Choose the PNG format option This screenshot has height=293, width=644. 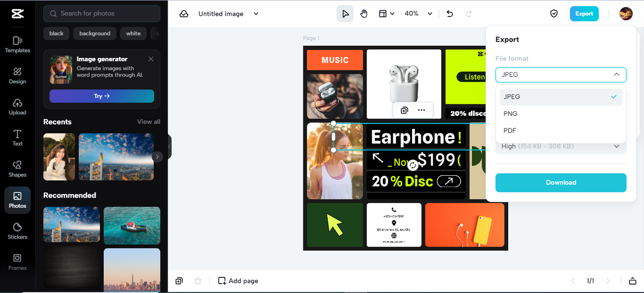[561, 114]
